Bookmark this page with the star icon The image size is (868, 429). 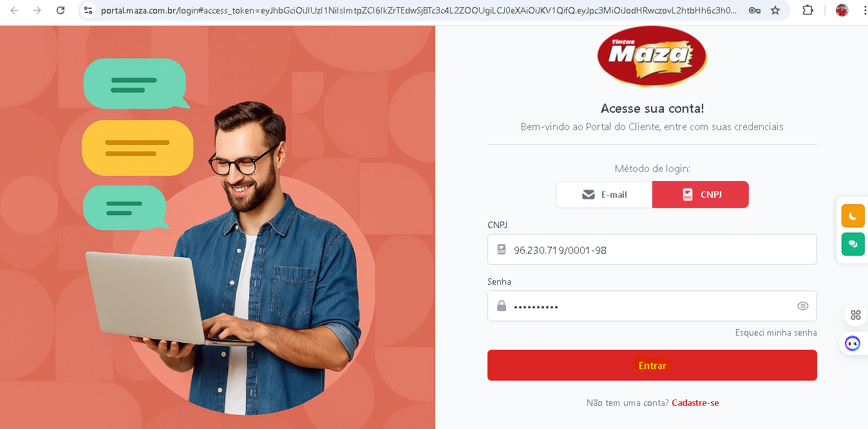point(775,10)
